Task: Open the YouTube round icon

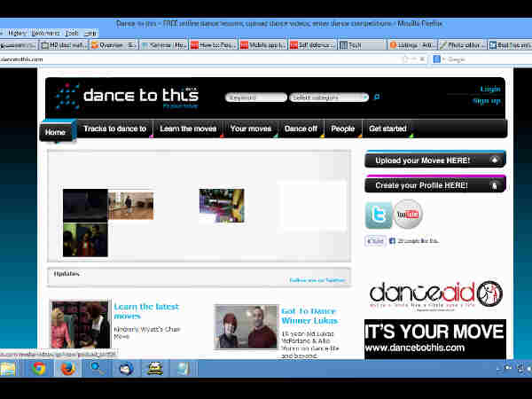Action: 408,214
